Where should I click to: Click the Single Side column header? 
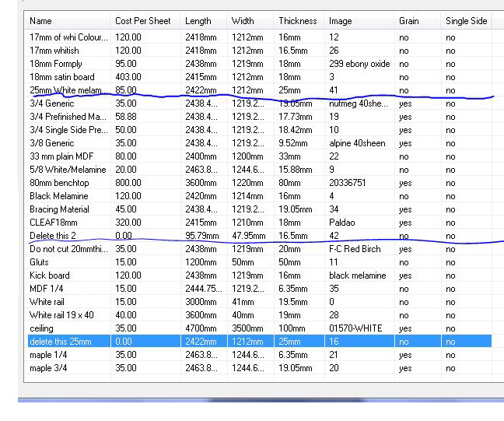pos(467,21)
